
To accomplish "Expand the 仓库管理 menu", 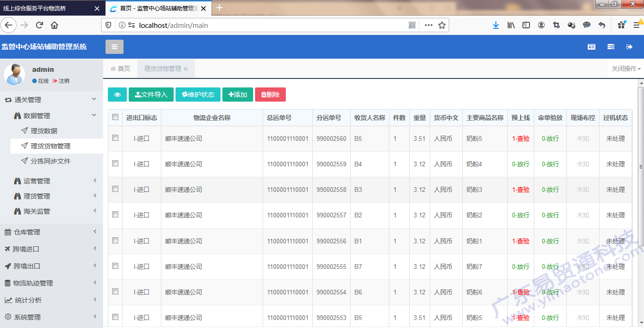I will (x=52, y=232).
